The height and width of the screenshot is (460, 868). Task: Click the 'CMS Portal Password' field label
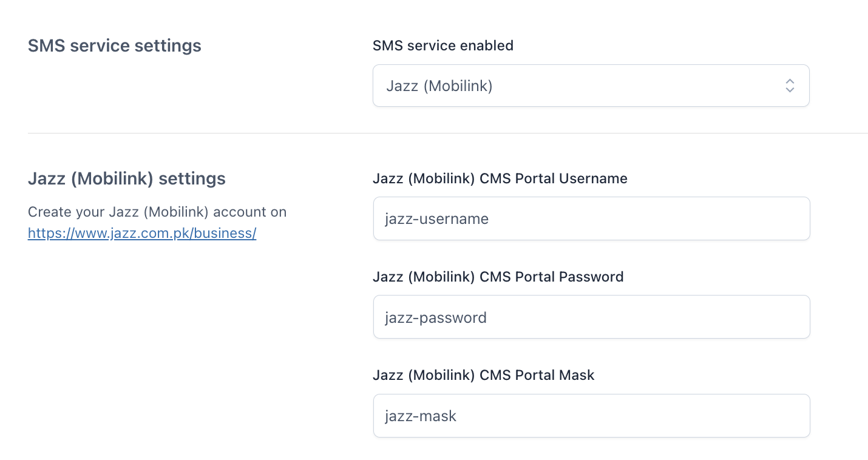(498, 277)
